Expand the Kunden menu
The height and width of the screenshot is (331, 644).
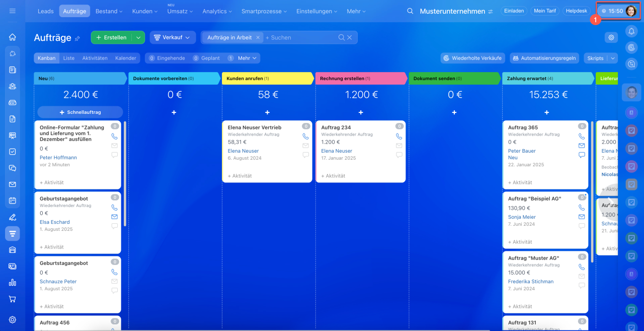tap(146, 11)
